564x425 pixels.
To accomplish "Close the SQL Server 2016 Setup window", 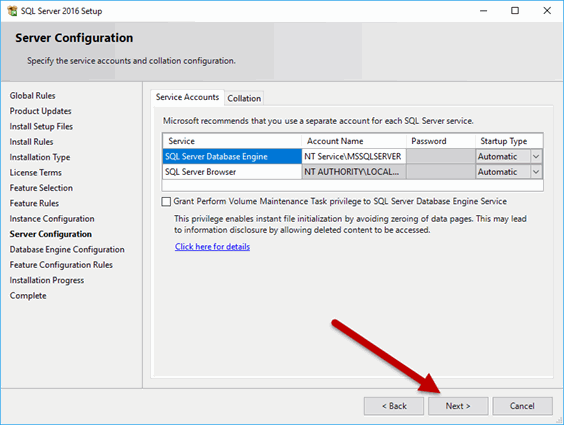I will click(x=547, y=11).
